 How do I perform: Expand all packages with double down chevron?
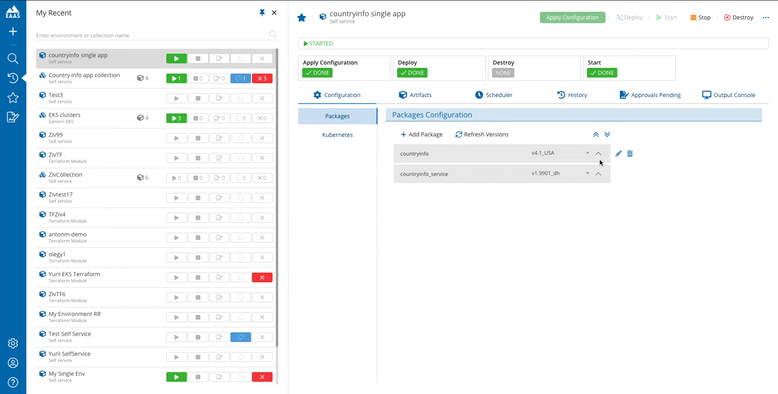coord(607,134)
